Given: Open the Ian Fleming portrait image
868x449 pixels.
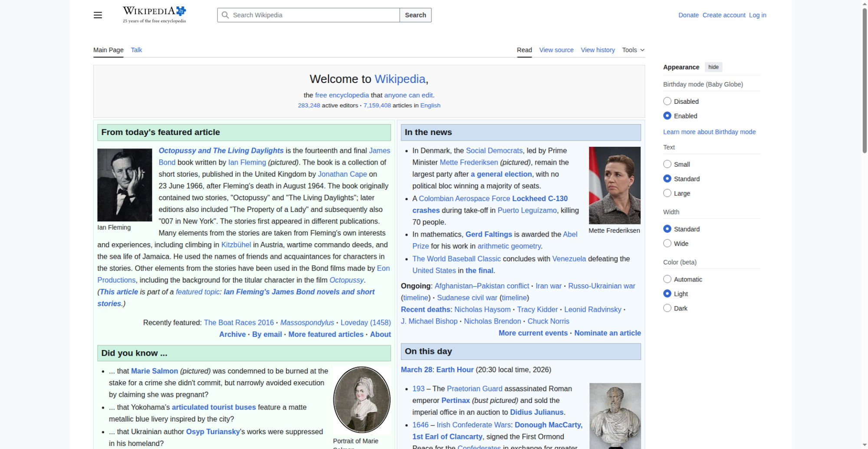Looking at the screenshot, I should point(125,185).
